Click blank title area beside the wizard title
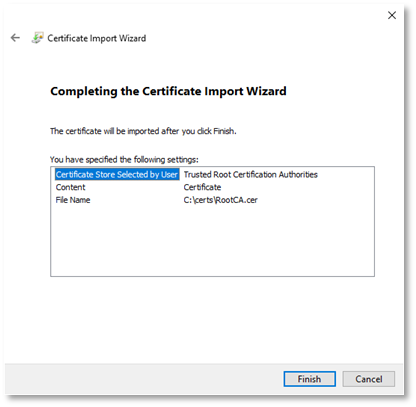The width and height of the screenshot is (416, 407). point(260,38)
